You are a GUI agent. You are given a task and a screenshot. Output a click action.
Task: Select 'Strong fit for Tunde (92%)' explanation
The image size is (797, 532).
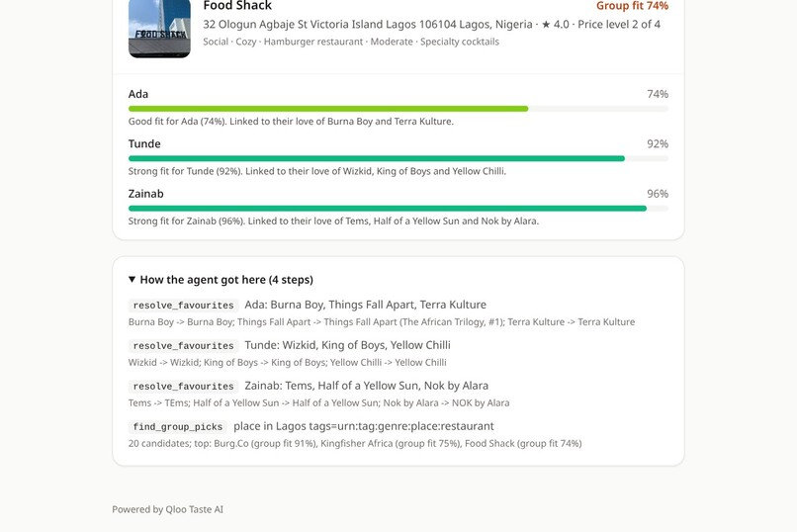click(317, 171)
